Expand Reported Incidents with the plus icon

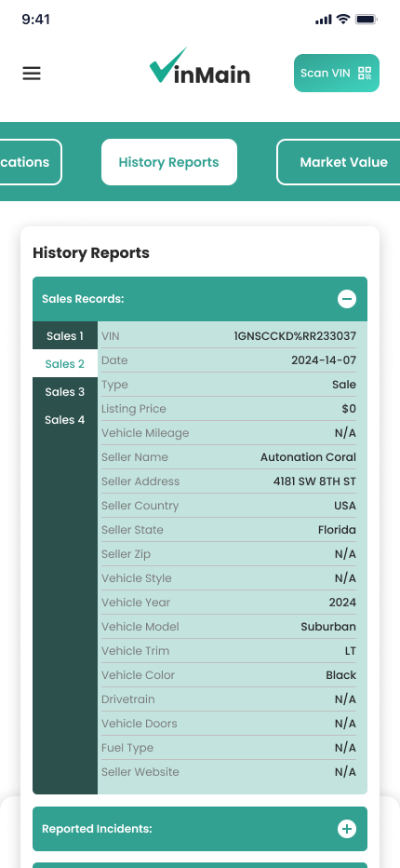pyautogui.click(x=347, y=829)
